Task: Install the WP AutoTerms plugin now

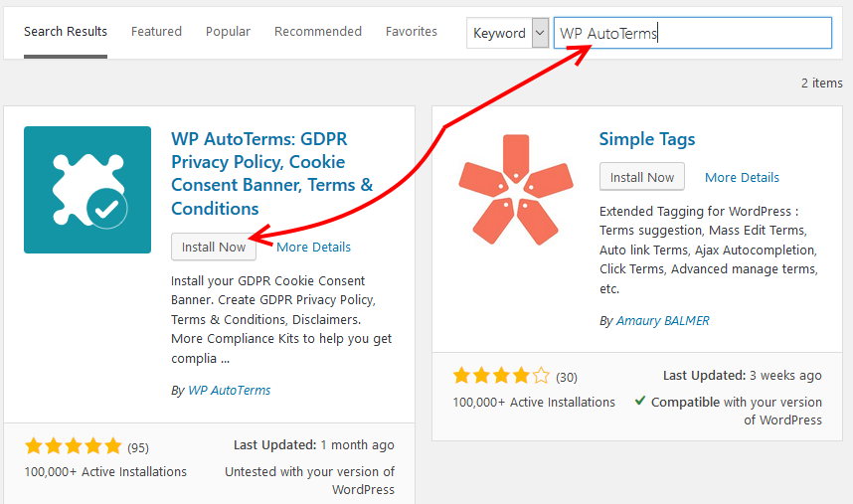Action: [x=213, y=247]
